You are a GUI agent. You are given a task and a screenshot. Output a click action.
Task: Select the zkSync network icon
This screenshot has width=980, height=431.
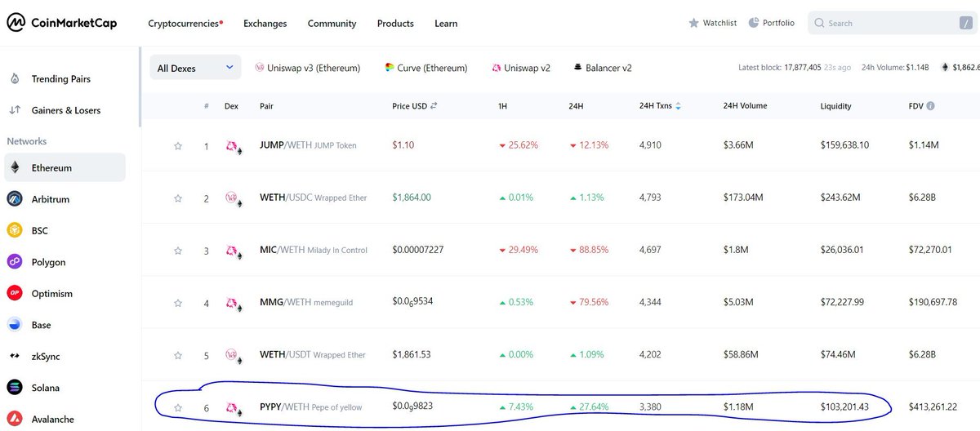tap(15, 357)
